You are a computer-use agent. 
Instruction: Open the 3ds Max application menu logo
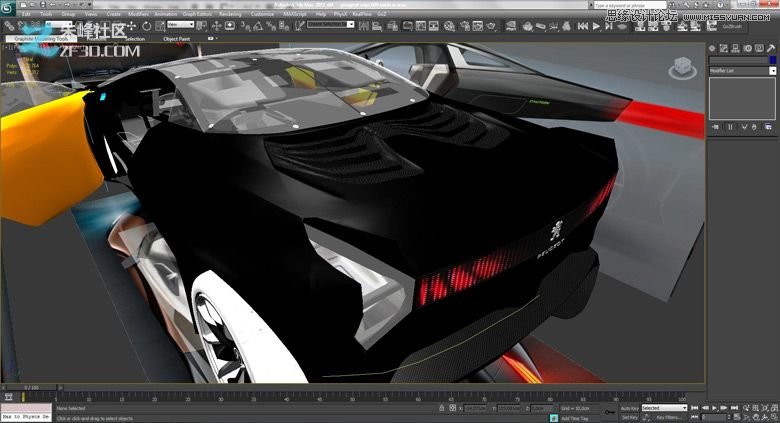click(x=8, y=7)
